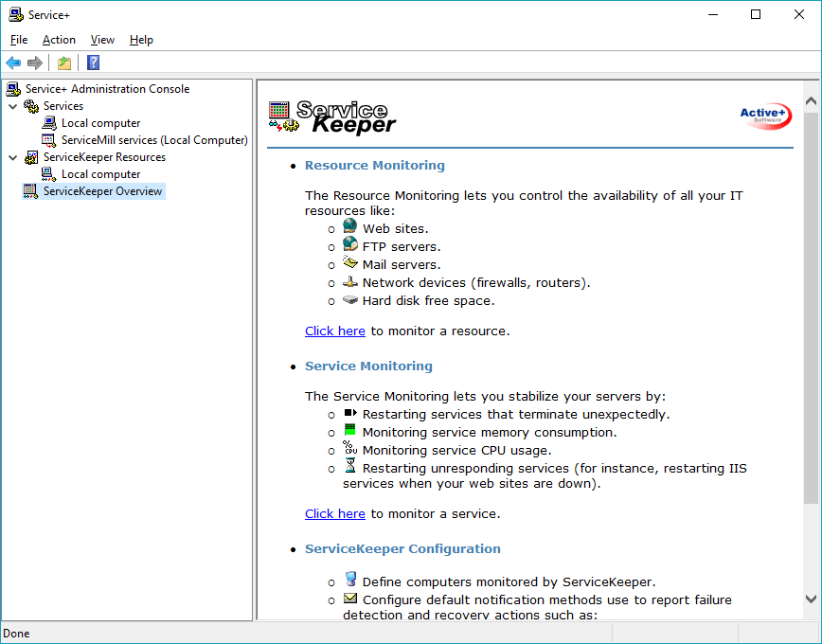Screen dimensions: 822x644
Task: Click the envelope icon beside Mail servers
Action: (350, 261)
